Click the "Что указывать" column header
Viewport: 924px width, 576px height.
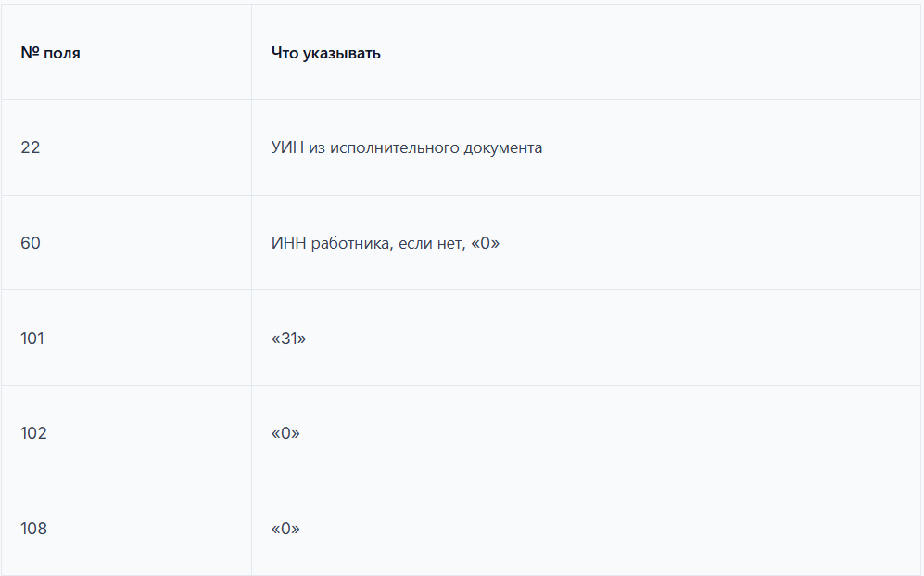(325, 53)
